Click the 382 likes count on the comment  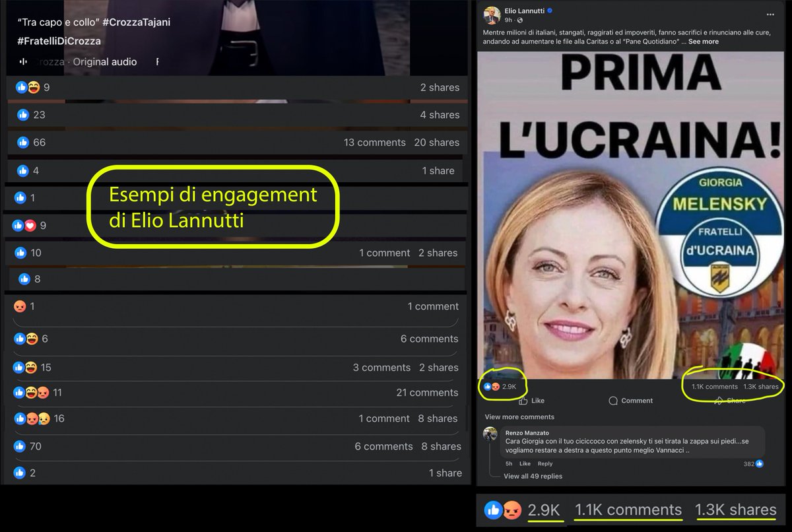pos(749,464)
